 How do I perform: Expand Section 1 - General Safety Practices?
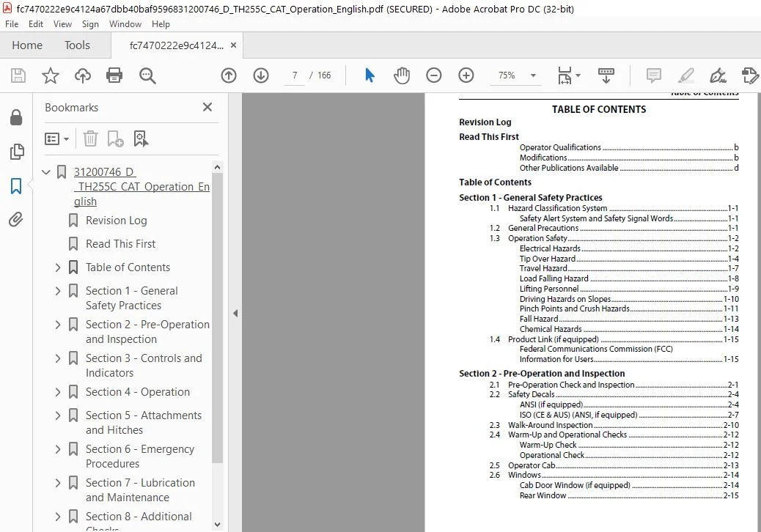pyautogui.click(x=58, y=291)
